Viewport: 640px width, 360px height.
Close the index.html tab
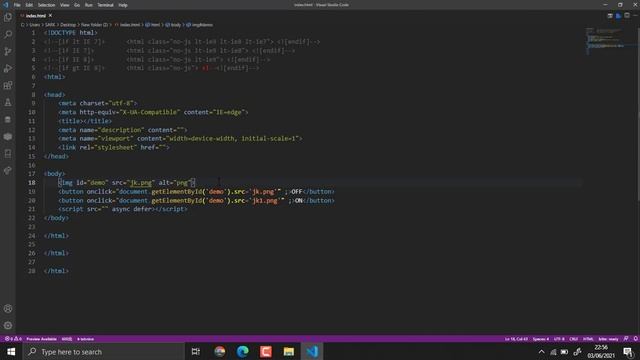(50, 16)
